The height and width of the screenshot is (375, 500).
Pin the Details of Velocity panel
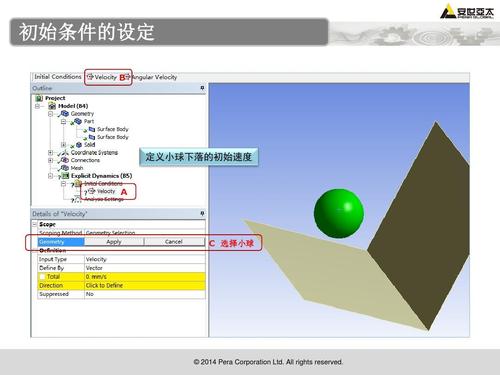(x=202, y=213)
